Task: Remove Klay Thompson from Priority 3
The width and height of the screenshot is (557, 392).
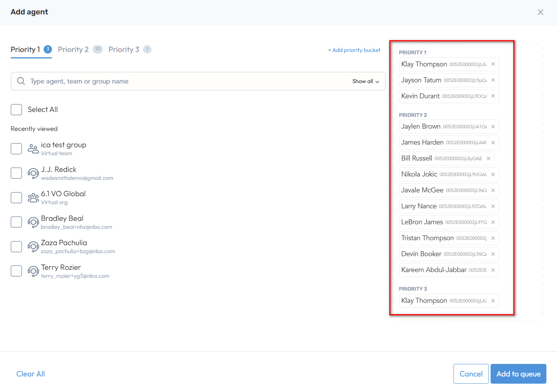Action: [493, 301]
